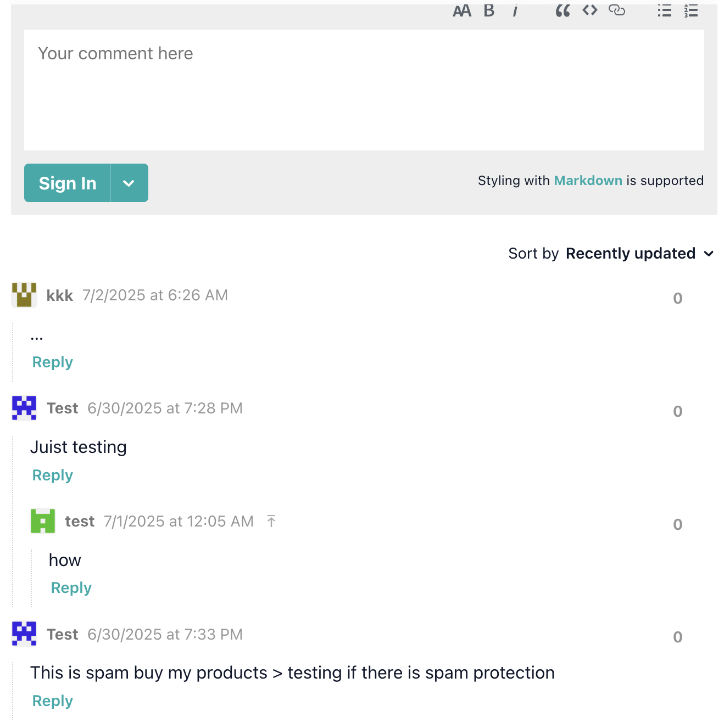Reply to the "how" comment
Viewport: 724px width, 728px height.
71,588
